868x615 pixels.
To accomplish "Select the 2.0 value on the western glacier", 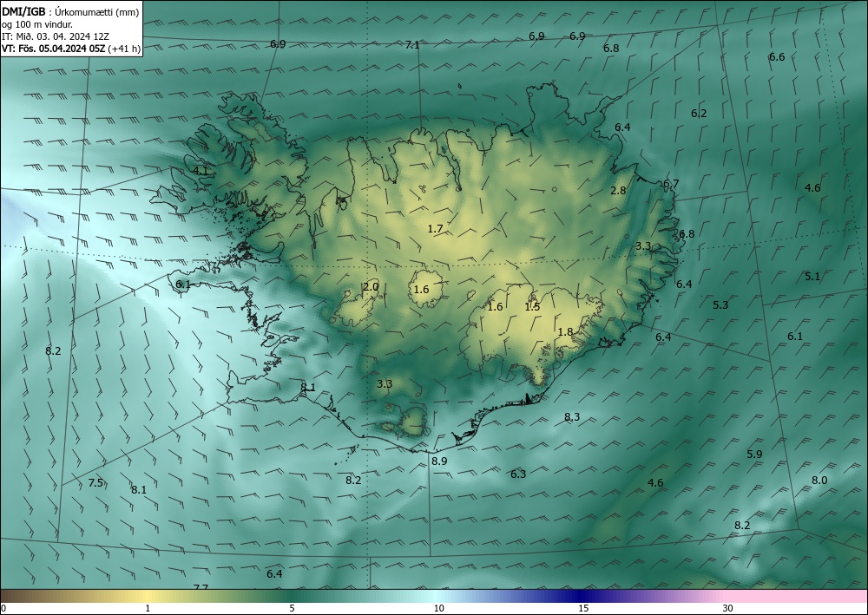I will [371, 286].
